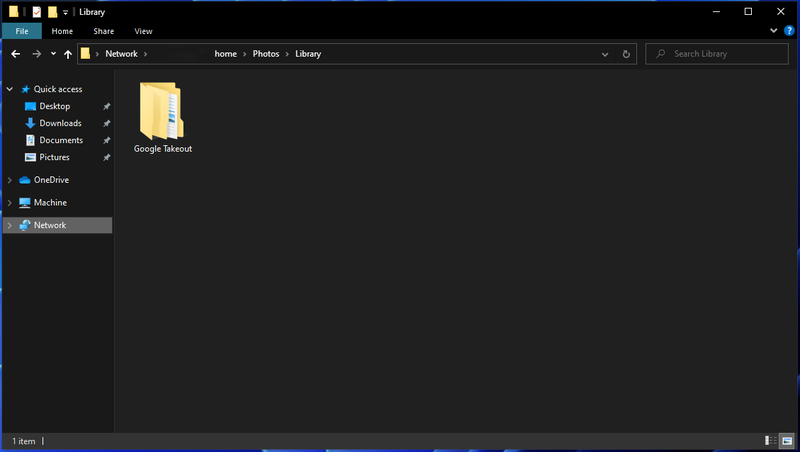Switch to the details view layout

coord(770,441)
